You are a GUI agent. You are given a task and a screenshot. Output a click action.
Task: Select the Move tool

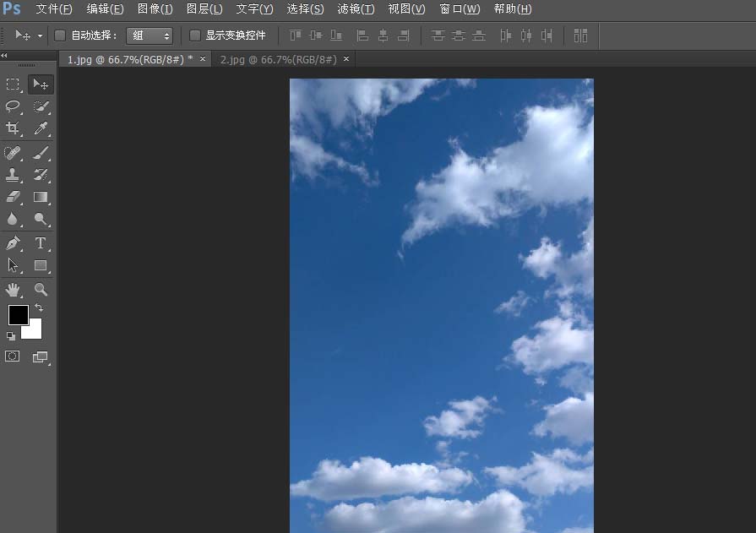pyautogui.click(x=40, y=84)
